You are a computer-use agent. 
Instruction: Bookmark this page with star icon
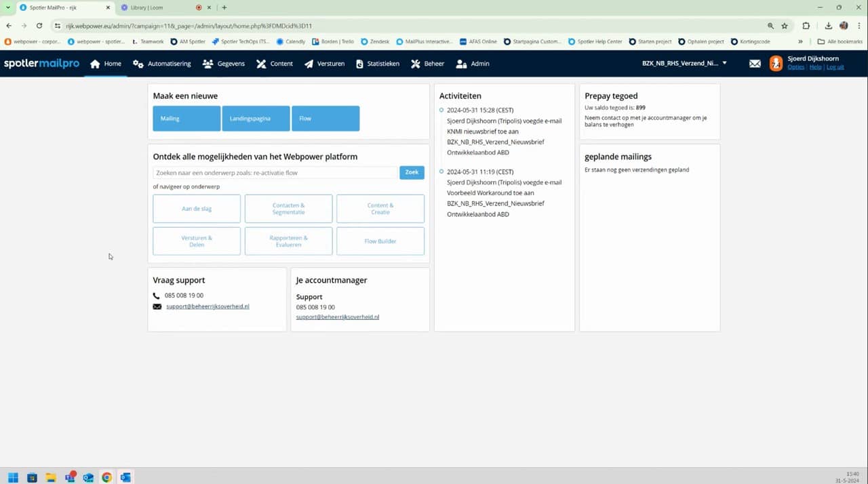click(x=785, y=26)
